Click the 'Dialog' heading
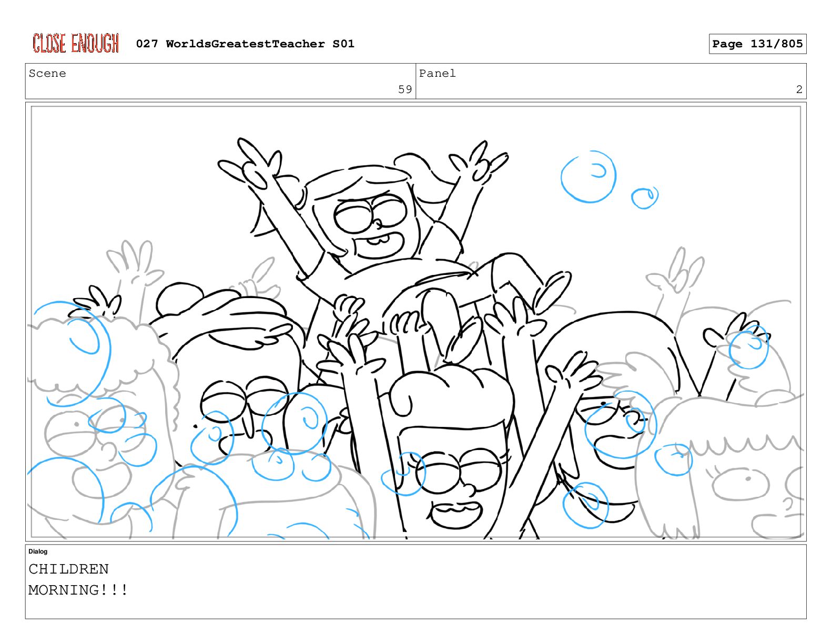Image resolution: width=832 pixels, height=644 pixels. click(x=38, y=551)
